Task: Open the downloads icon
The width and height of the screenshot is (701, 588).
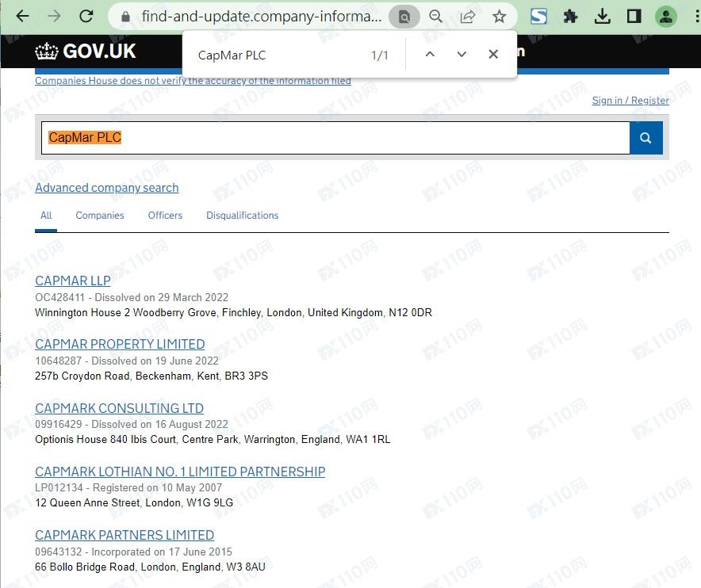Action: click(602, 16)
